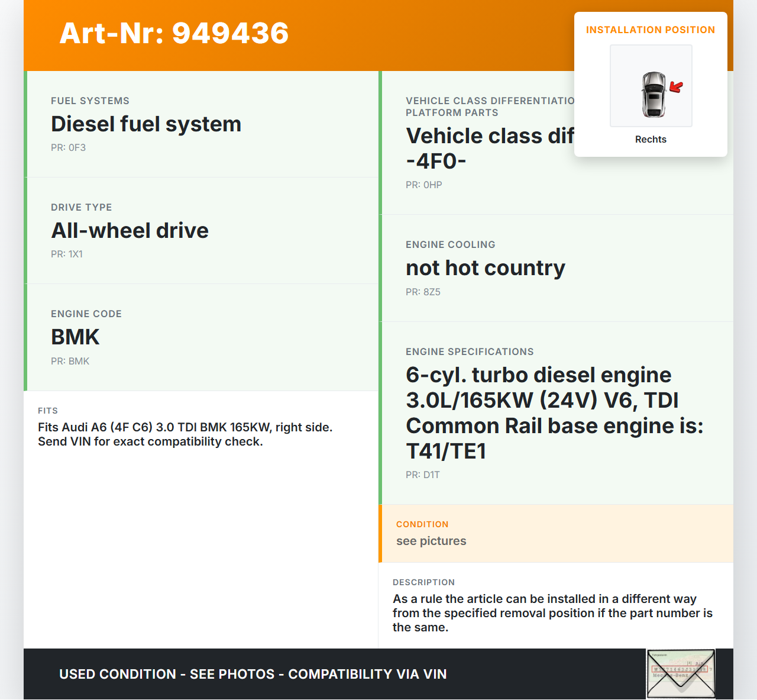This screenshot has width=757, height=700.
Task: Click the description paragraph about removal position
Action: click(x=552, y=613)
